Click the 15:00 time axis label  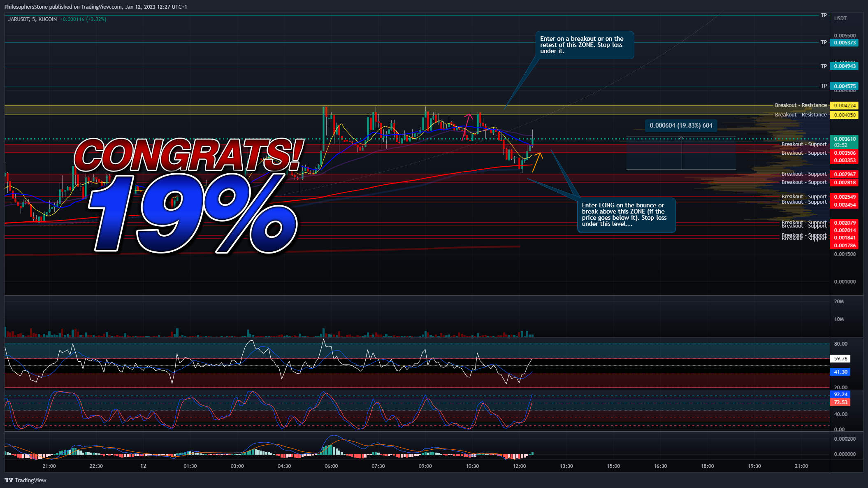click(x=613, y=466)
